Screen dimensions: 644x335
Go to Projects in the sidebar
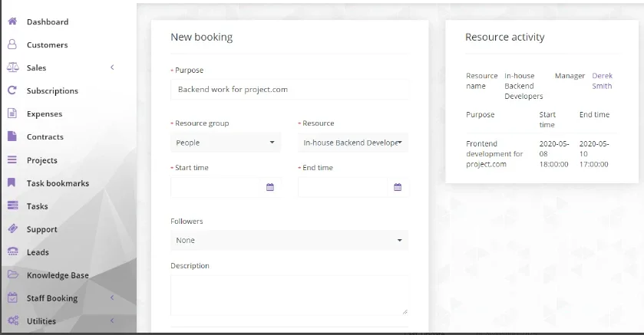(42, 160)
